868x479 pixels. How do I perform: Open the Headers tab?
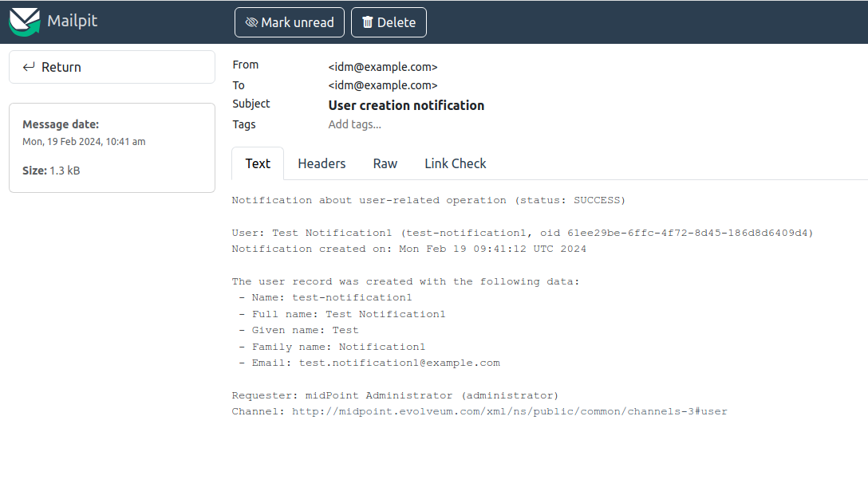(x=322, y=163)
